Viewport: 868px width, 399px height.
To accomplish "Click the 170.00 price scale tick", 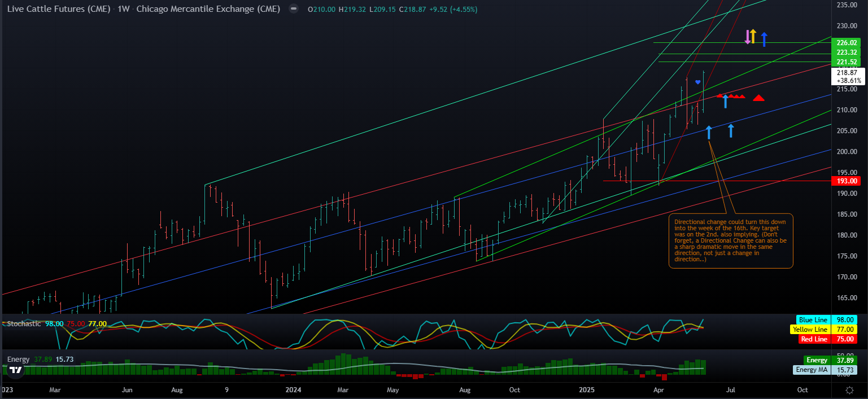I will [847, 277].
